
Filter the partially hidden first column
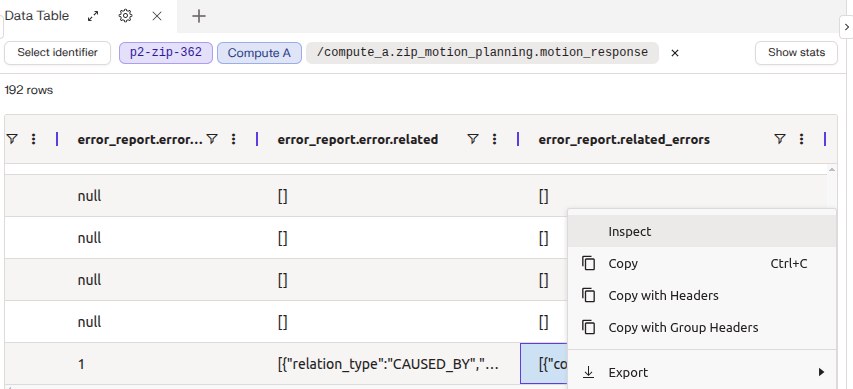(12, 139)
